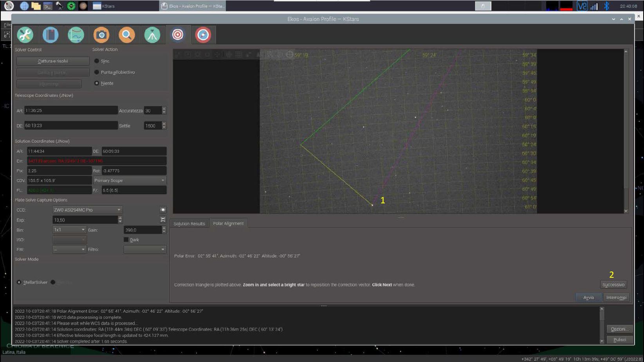Open the Setup wrench module icon
This screenshot has width=644, height=362.
point(25,35)
